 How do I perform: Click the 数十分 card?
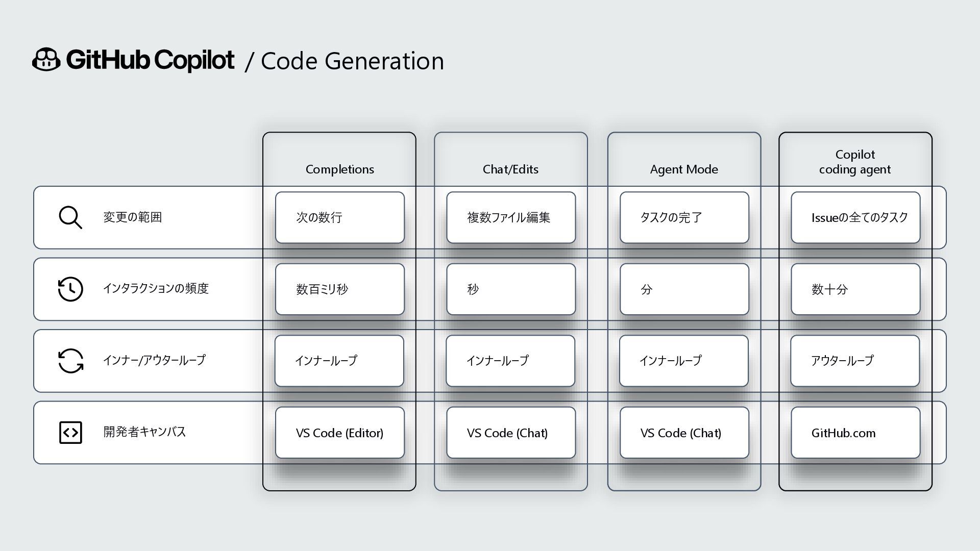point(855,289)
